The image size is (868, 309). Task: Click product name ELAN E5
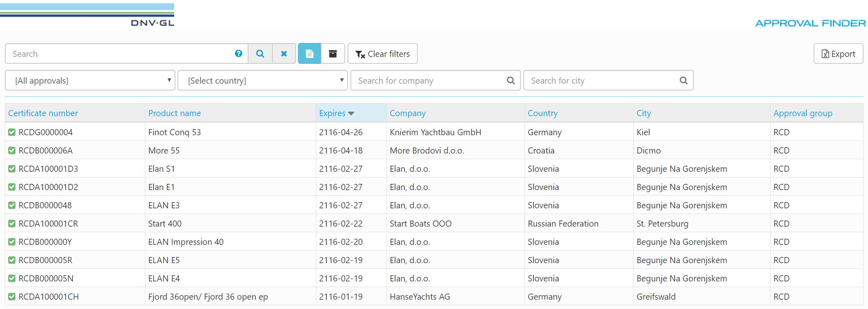pos(164,260)
